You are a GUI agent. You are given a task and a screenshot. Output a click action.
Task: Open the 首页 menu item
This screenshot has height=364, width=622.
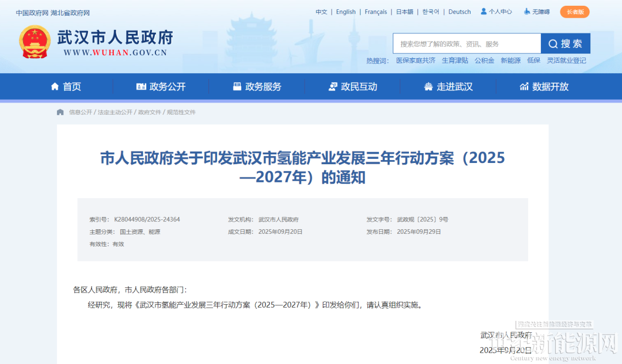(72, 86)
